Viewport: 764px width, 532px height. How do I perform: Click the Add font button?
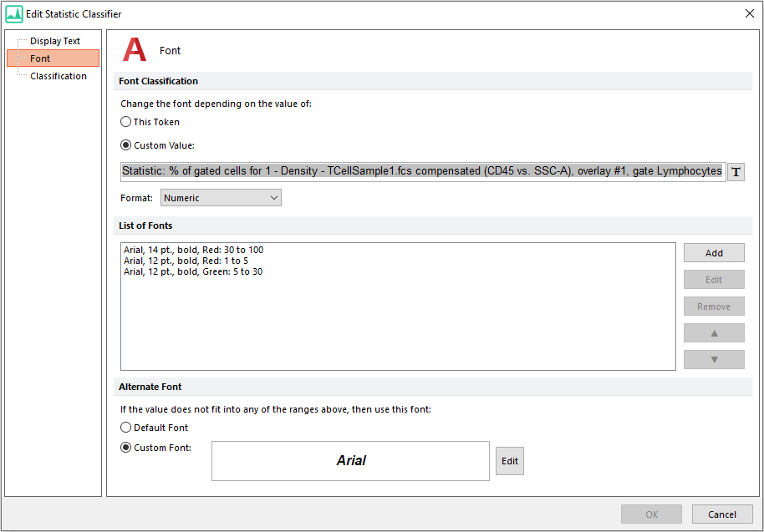(714, 252)
